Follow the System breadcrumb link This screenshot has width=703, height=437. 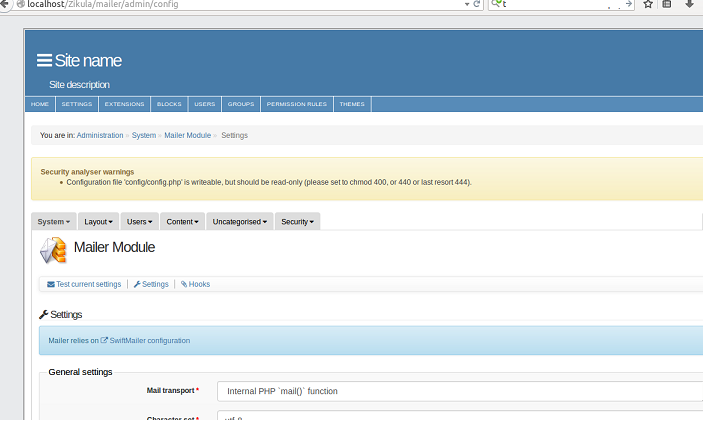(144, 135)
